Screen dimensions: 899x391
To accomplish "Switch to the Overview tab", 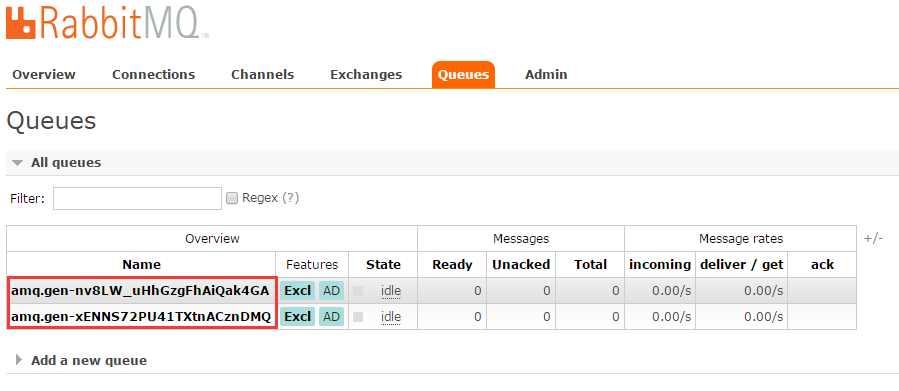I will click(x=44, y=75).
